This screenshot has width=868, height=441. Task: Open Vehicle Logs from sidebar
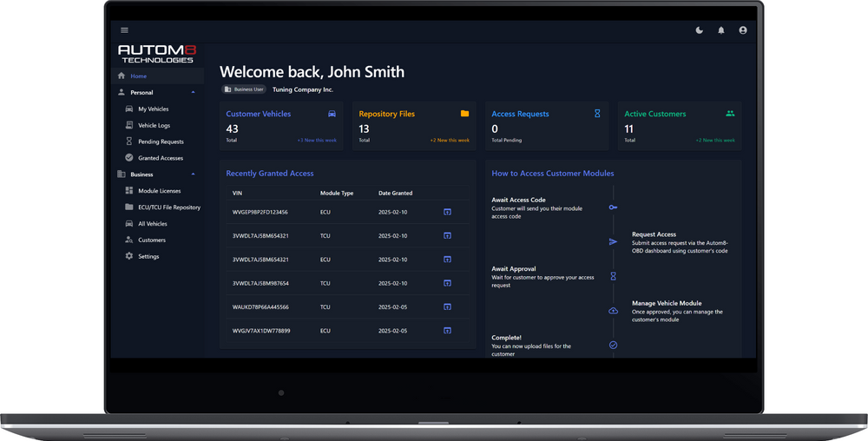(154, 126)
